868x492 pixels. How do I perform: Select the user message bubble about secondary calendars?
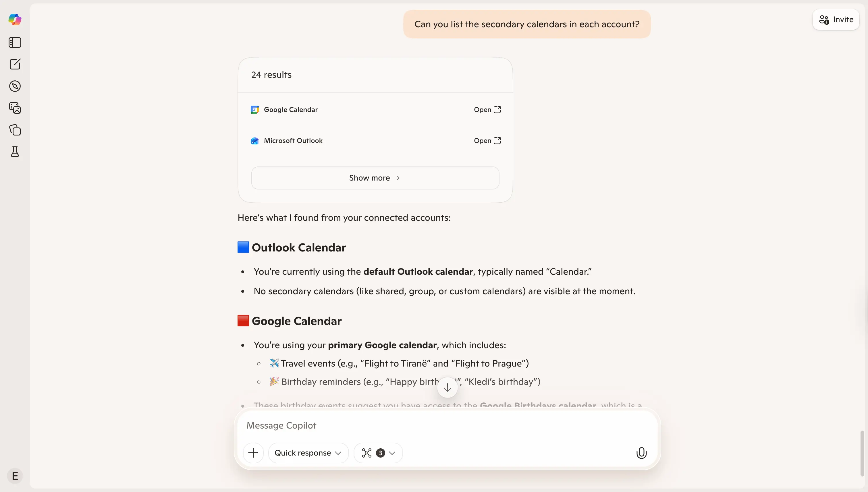pos(527,24)
